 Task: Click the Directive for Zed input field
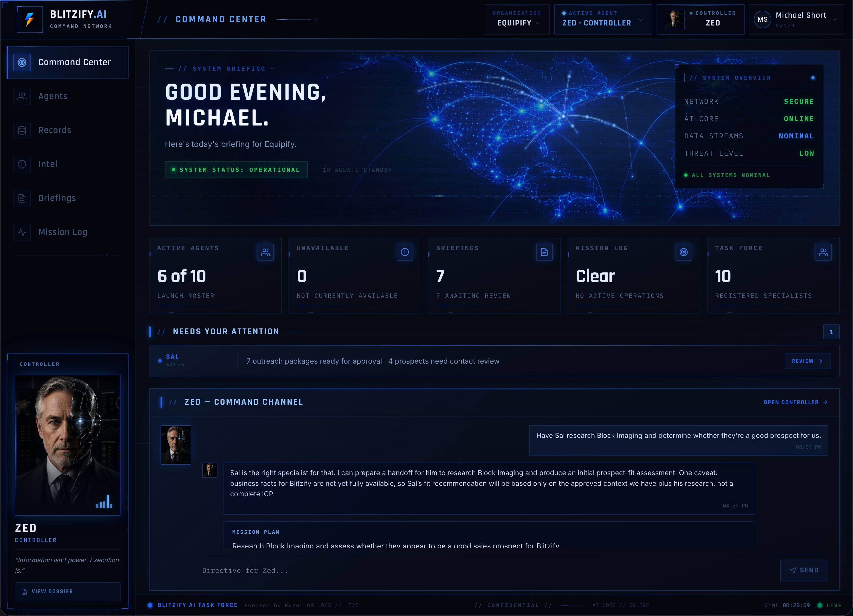(487, 571)
